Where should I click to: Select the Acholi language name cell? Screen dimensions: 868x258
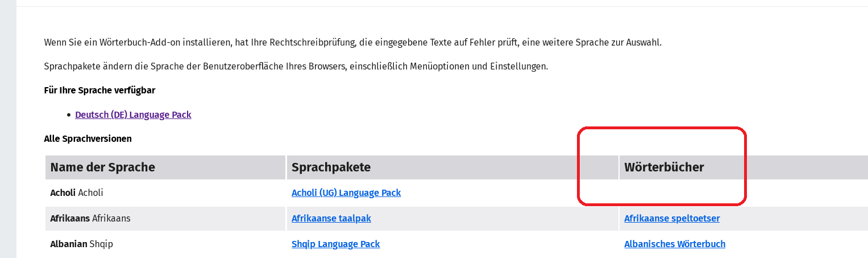pyautogui.click(x=77, y=193)
